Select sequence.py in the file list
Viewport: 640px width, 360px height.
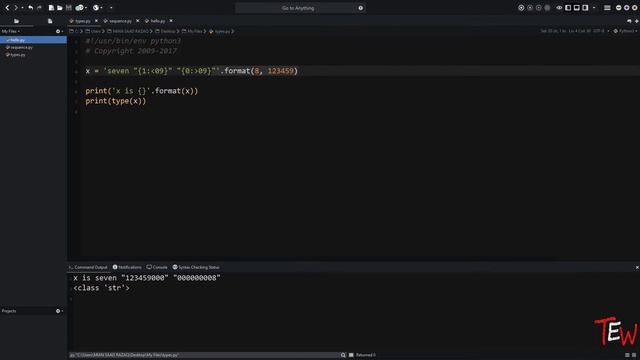coord(33,47)
